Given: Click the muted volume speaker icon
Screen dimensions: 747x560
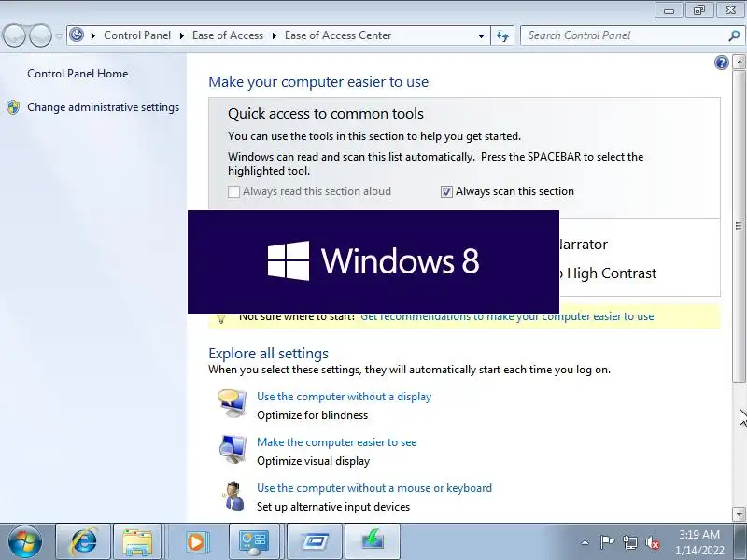Looking at the screenshot, I should tap(652, 542).
